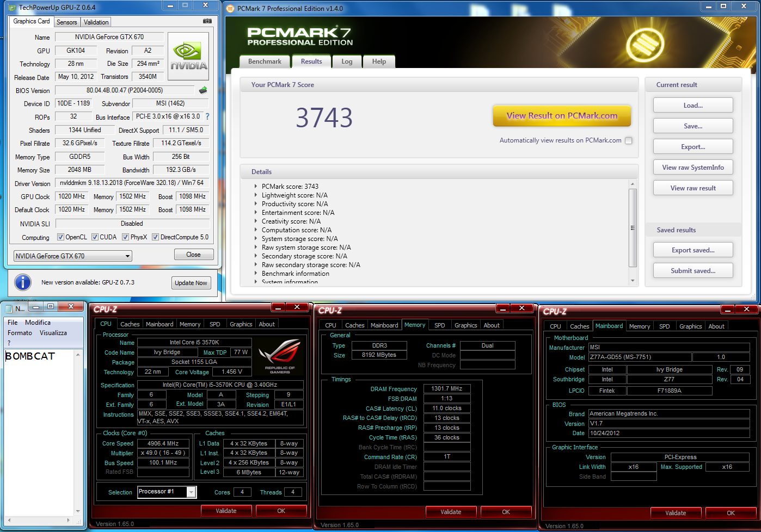761x532 pixels.
Task: Expand the Computation score detail row
Action: 256,230
